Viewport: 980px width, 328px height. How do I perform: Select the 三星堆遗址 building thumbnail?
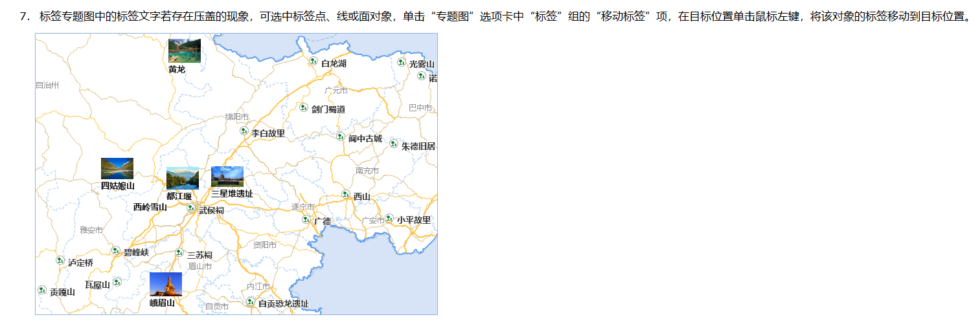click(x=227, y=177)
